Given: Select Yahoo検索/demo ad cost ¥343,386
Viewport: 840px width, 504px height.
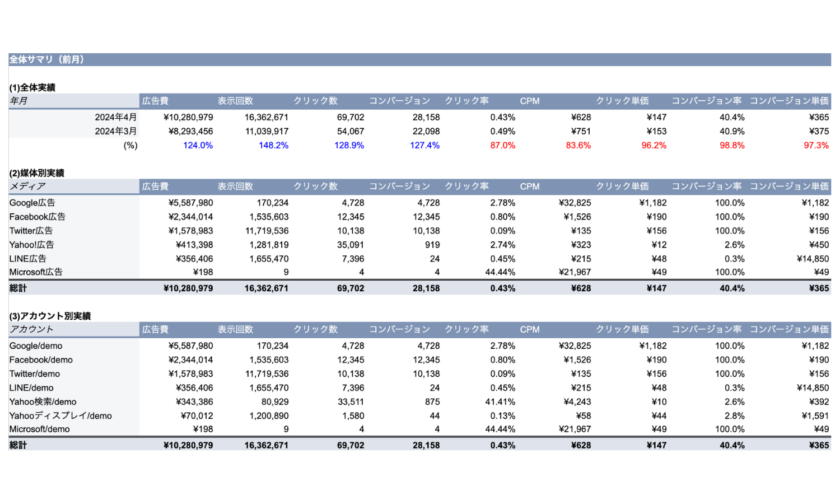Looking at the screenshot, I should (194, 402).
